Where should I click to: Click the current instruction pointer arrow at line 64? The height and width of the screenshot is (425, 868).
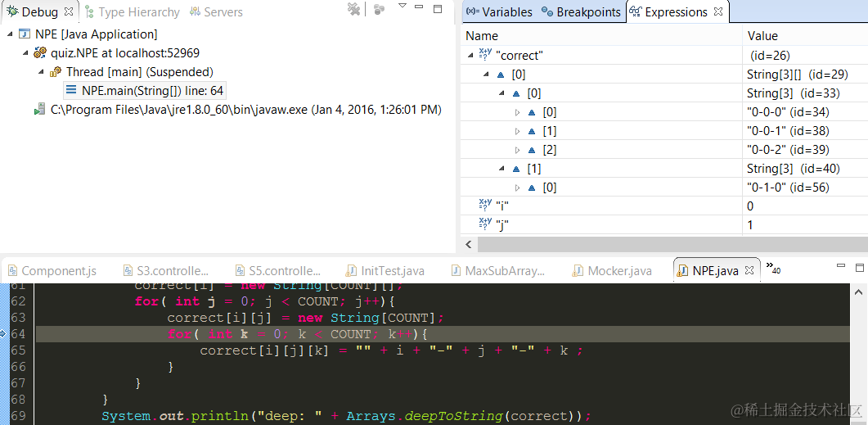[2, 333]
